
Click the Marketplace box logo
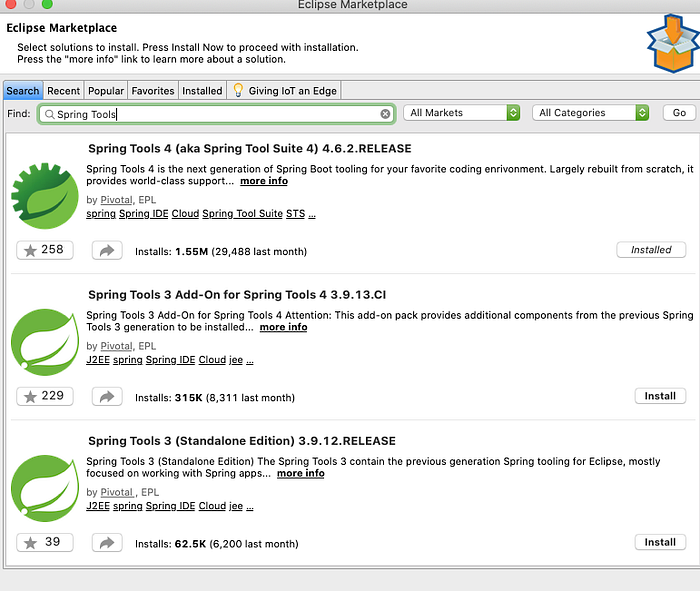(x=673, y=43)
